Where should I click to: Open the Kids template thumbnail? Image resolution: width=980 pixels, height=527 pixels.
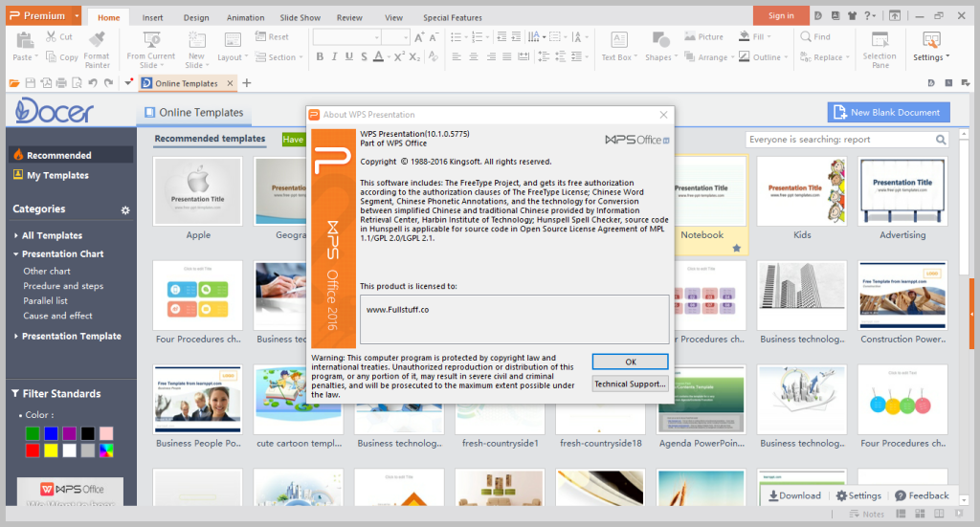point(802,191)
